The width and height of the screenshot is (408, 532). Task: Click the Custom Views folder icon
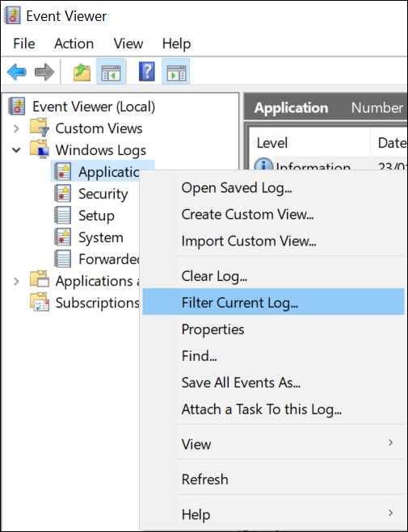[40, 128]
